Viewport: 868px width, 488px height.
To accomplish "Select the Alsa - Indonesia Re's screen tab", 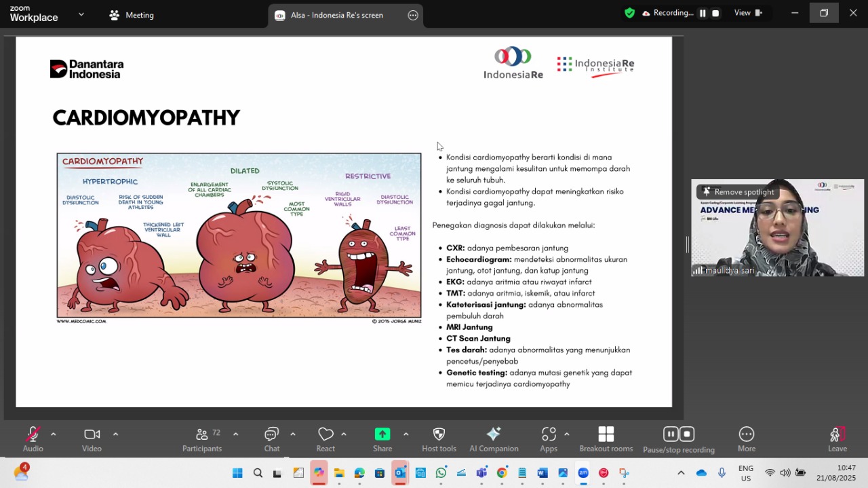I will [336, 15].
